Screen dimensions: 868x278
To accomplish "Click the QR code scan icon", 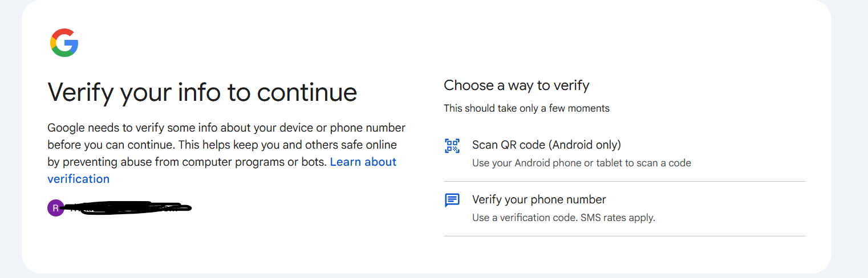I will (x=452, y=146).
